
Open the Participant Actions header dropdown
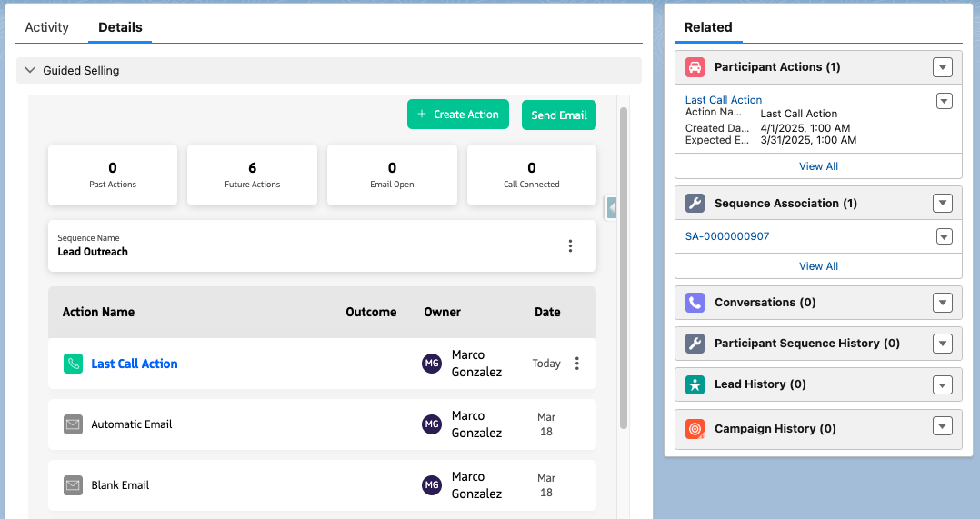[x=943, y=67]
